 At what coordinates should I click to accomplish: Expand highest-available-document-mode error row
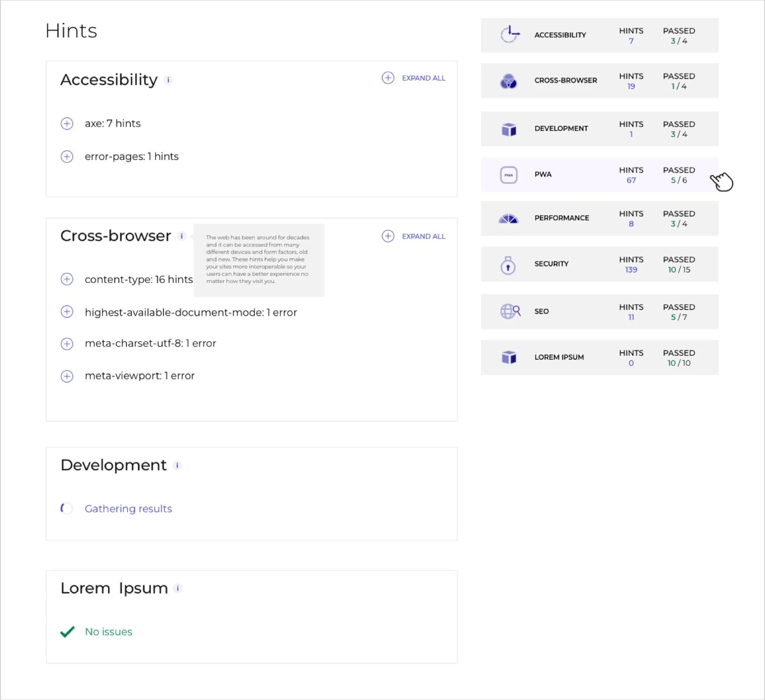click(x=67, y=312)
